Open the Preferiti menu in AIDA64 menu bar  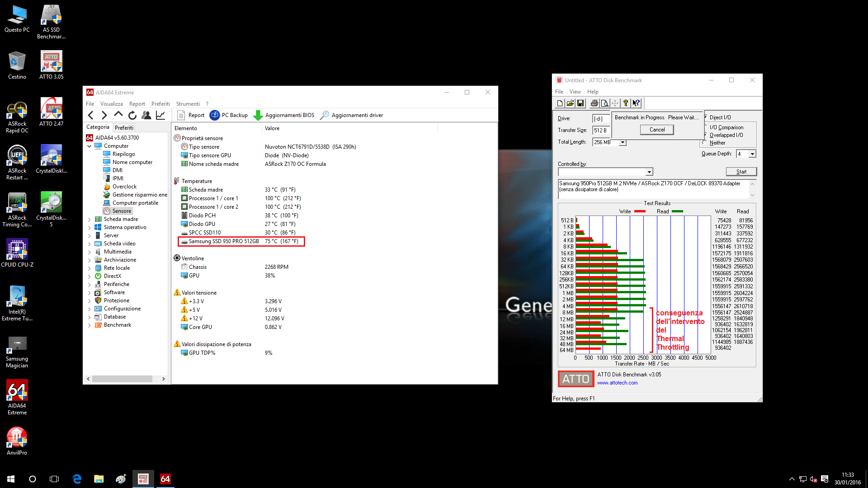pos(160,104)
